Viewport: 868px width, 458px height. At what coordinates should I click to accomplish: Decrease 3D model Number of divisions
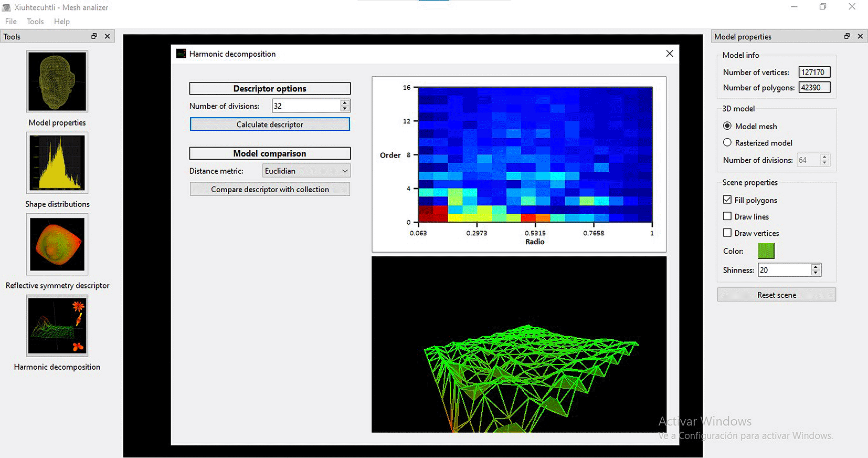pyautogui.click(x=824, y=162)
